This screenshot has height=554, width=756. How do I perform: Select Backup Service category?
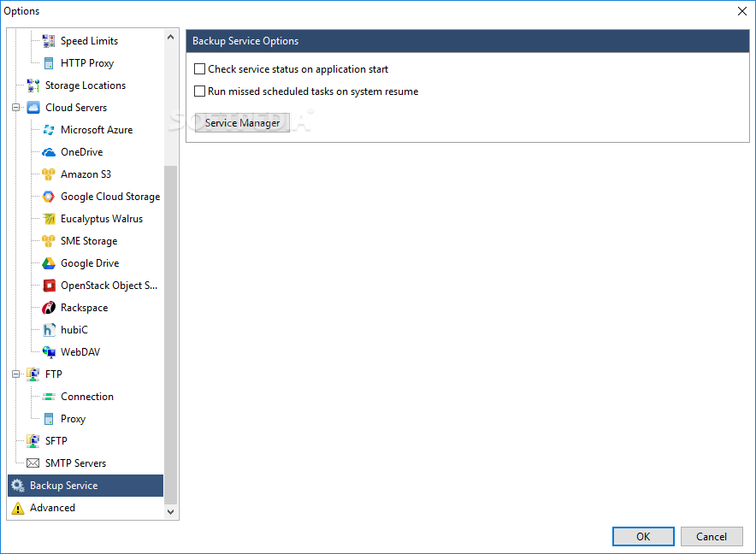(86, 486)
